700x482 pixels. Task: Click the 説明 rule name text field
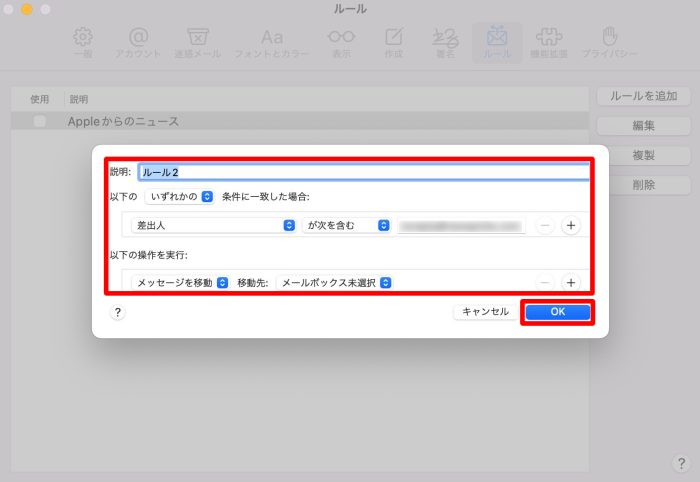pos(364,172)
